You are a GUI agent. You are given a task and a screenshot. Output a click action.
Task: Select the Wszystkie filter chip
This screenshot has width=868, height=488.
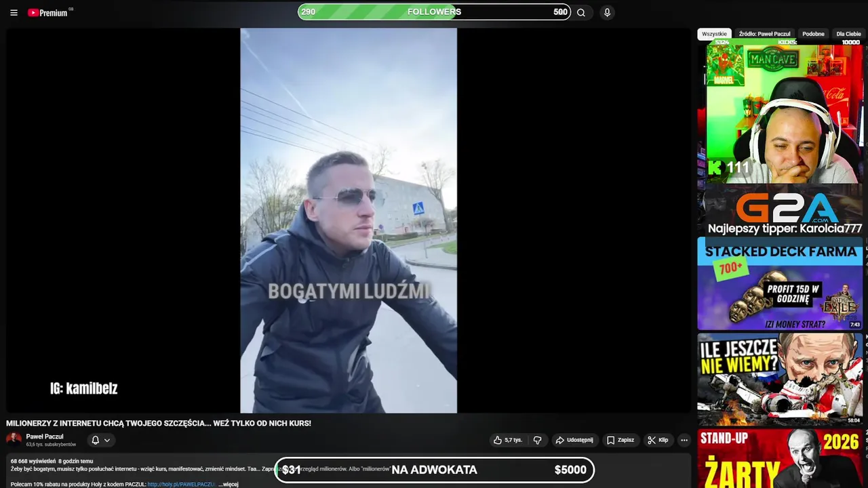click(714, 34)
